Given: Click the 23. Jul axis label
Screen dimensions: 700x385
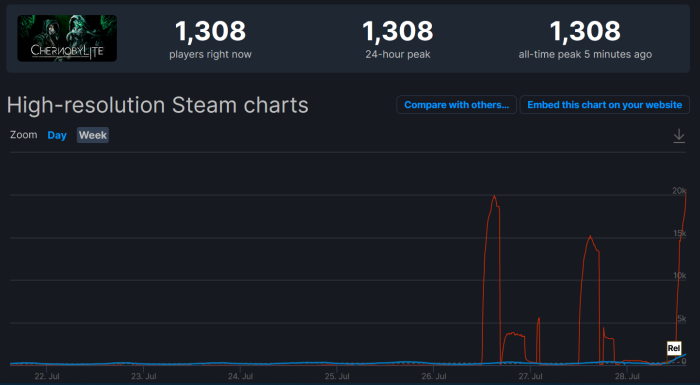Looking at the screenshot, I should 144,377.
